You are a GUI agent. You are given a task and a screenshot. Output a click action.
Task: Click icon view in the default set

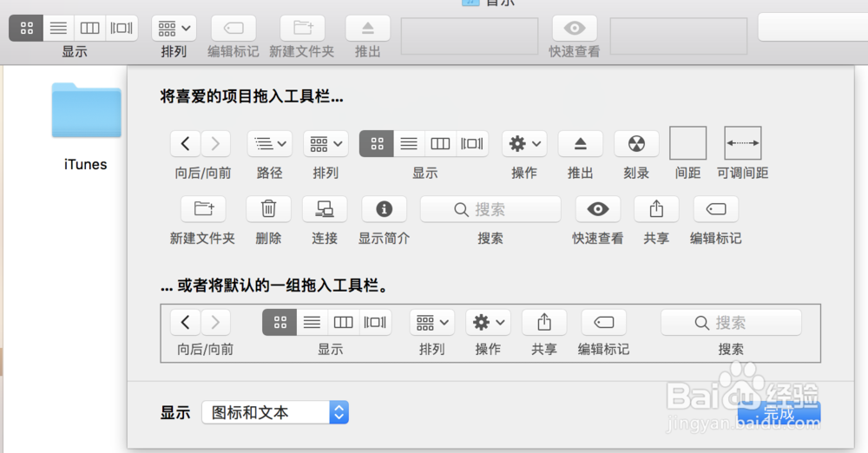279,322
